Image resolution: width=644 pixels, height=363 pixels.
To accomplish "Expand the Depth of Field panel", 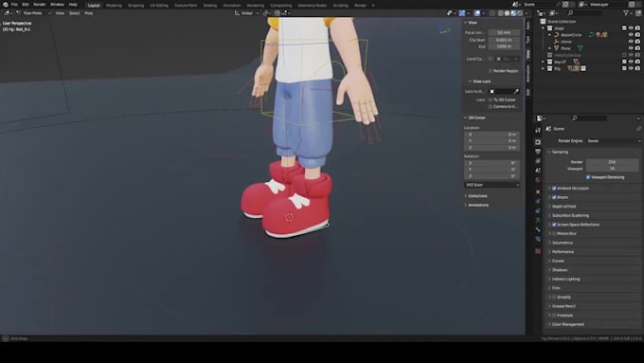I will click(x=595, y=207).
